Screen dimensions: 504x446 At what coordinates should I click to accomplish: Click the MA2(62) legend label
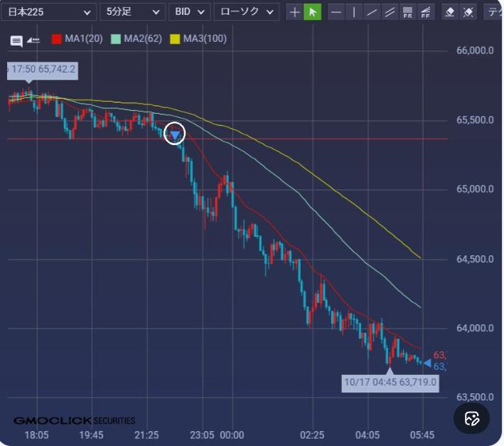click(143, 39)
